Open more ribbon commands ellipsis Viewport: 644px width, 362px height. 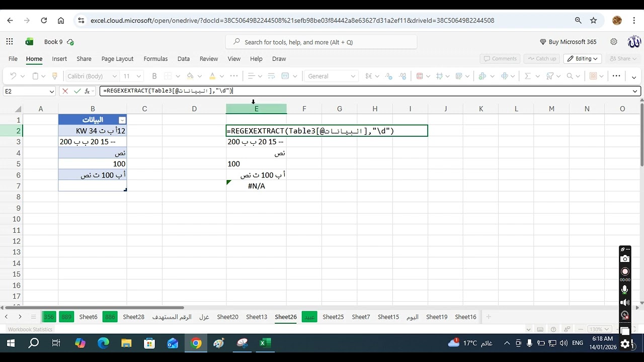[x=616, y=76]
